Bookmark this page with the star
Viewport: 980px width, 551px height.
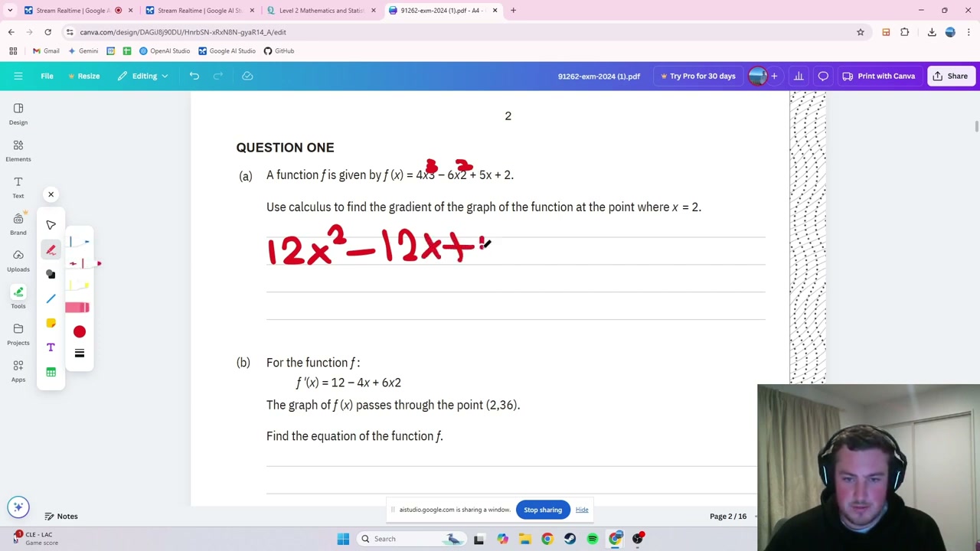(x=861, y=32)
